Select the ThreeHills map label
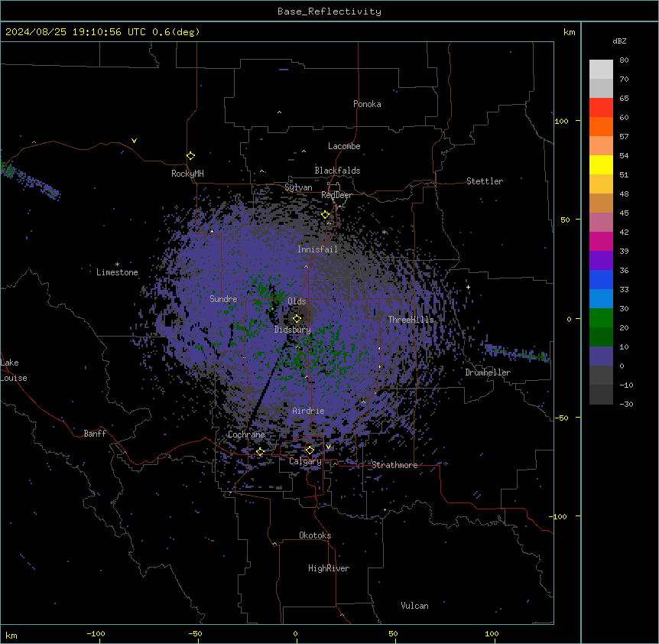Image resolution: width=659 pixels, height=644 pixels. pyautogui.click(x=411, y=320)
